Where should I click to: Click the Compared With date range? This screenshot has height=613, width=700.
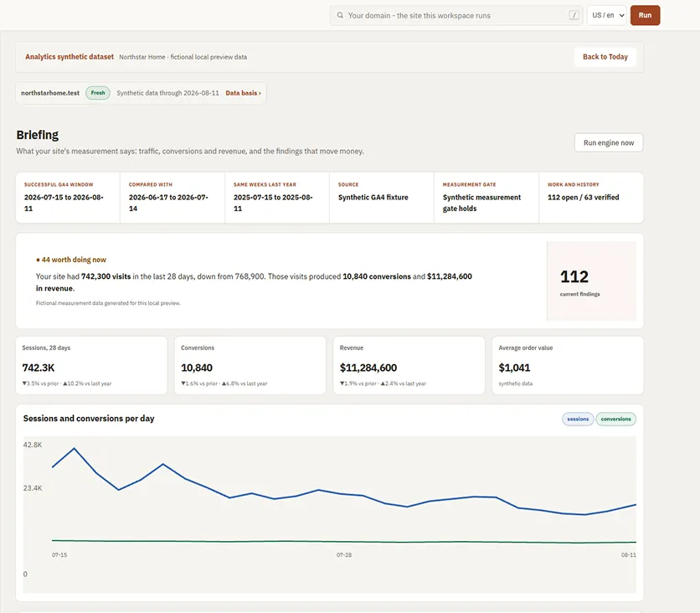point(168,203)
